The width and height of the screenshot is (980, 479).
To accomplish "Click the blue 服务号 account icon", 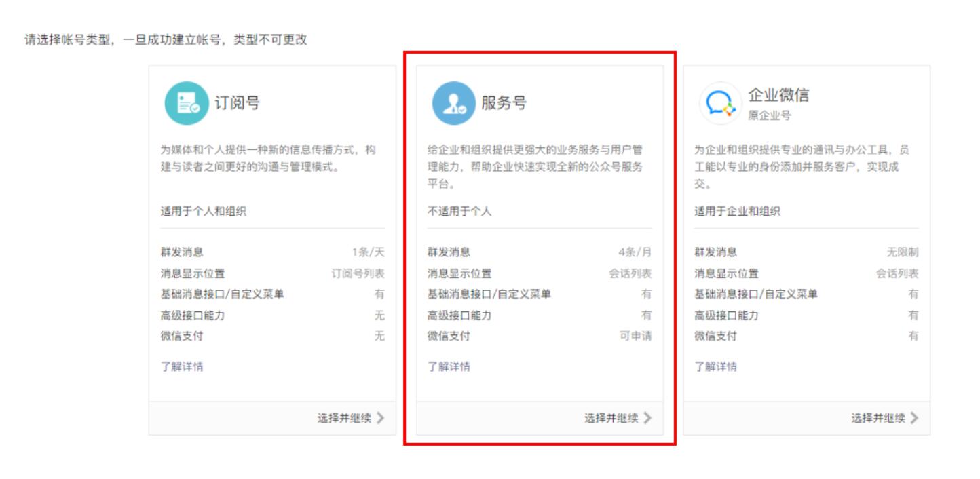I will coord(453,103).
